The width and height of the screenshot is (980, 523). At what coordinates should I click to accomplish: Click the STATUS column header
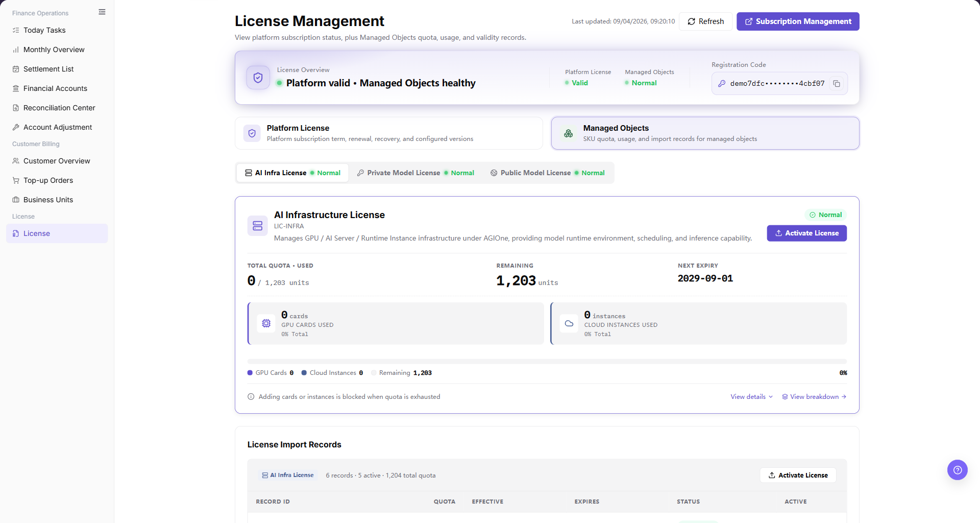(x=689, y=502)
